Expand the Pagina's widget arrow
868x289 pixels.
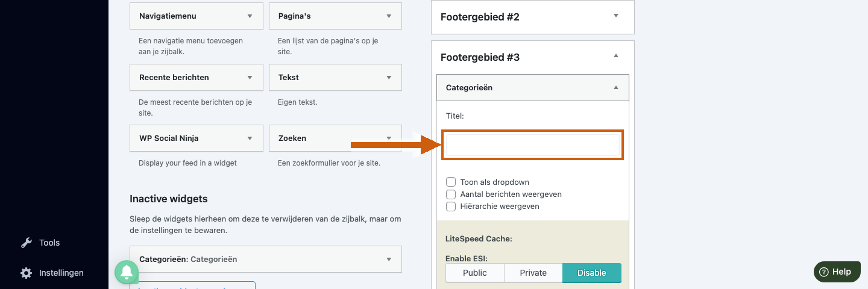pyautogui.click(x=389, y=16)
